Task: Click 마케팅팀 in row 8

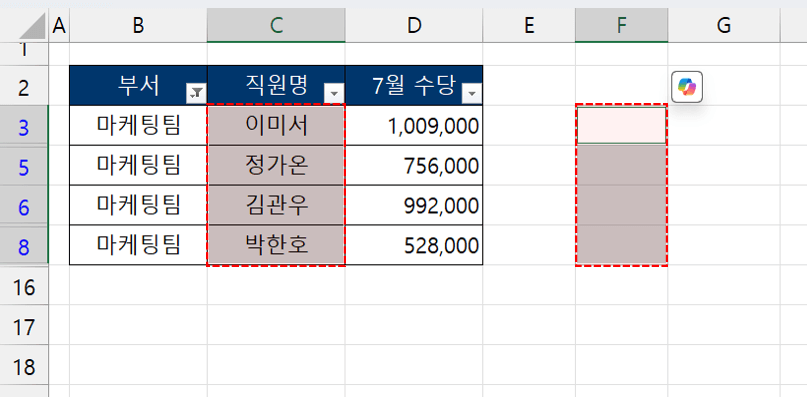Action: point(138,245)
